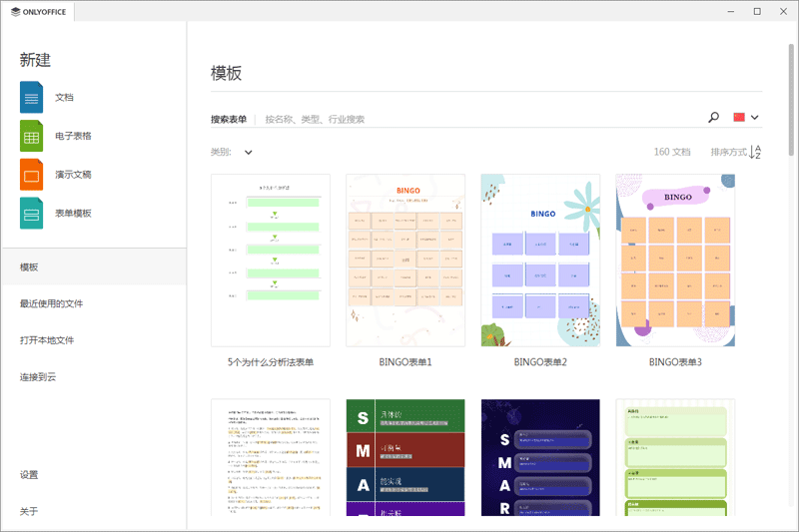Open 最近使用的文件 in sidebar
This screenshot has width=799, height=532.
(x=51, y=303)
